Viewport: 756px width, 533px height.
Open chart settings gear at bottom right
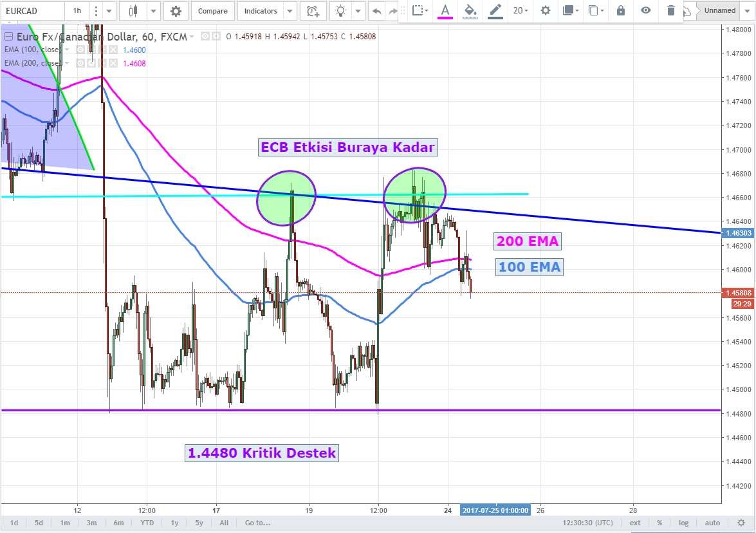pos(741,523)
